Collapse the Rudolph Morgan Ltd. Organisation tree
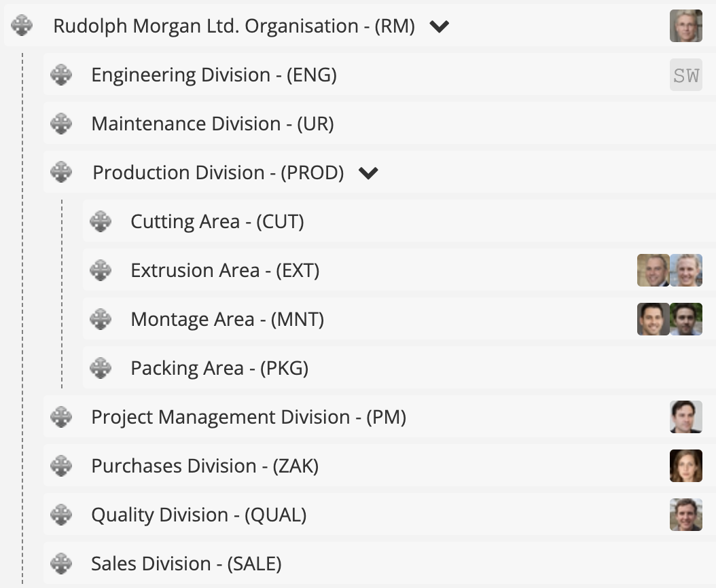 point(440,26)
